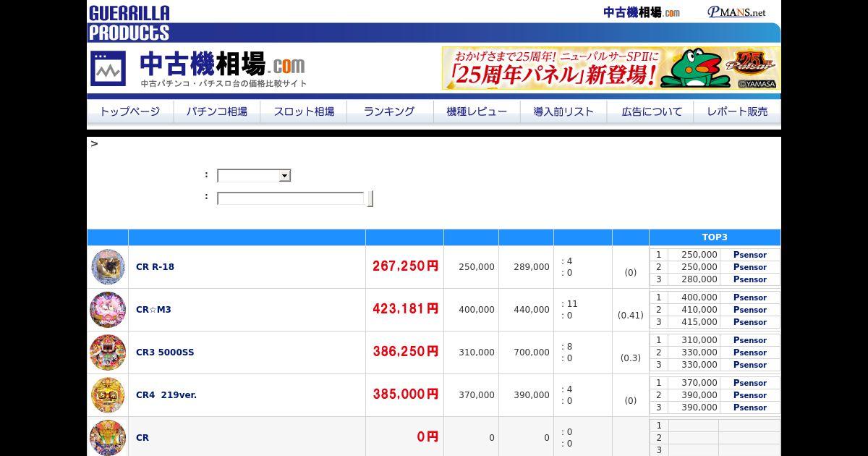The width and height of the screenshot is (868, 456).
Task: Click the 386,250円 average price
Action: 406,352
